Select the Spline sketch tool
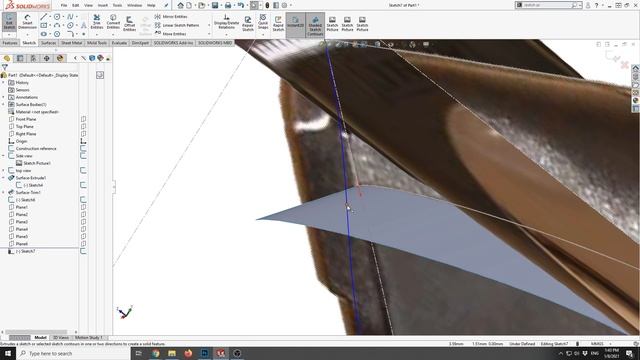The width and height of the screenshot is (640, 360). tap(70, 17)
